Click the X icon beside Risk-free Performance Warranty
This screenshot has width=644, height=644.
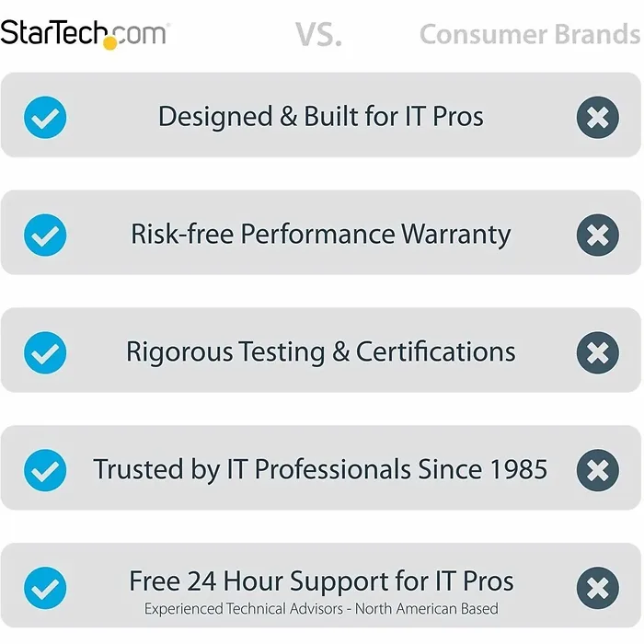pos(597,235)
